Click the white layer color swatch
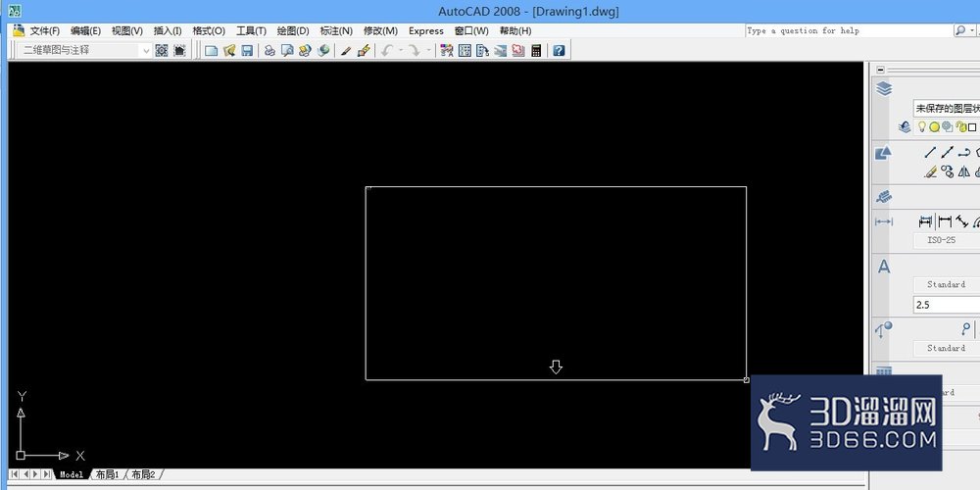Viewport: 980px width, 490px height. coord(972,127)
